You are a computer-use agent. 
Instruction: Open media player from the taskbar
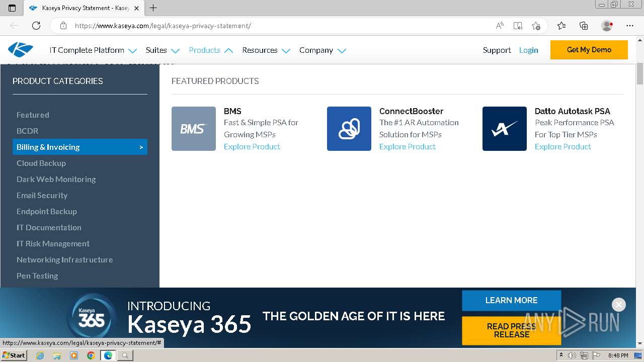(74, 355)
